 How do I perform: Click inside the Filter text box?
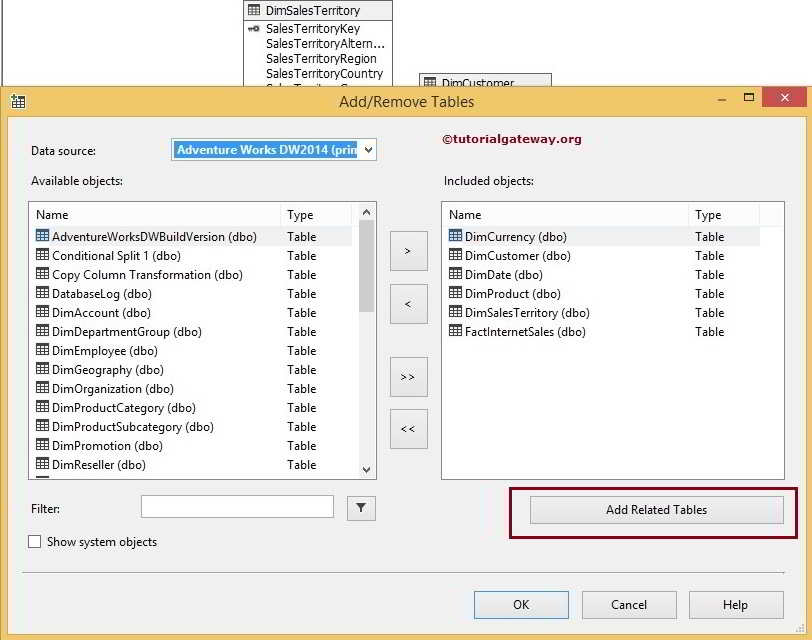[237, 507]
